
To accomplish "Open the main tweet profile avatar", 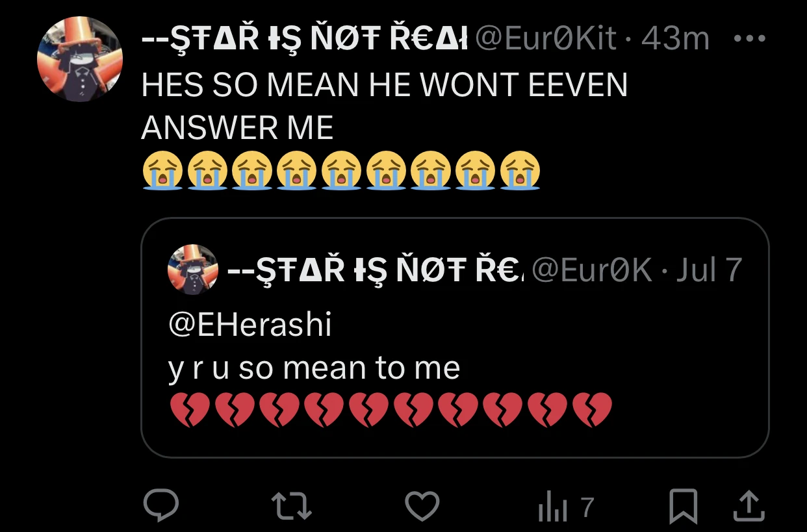I will (81, 60).
